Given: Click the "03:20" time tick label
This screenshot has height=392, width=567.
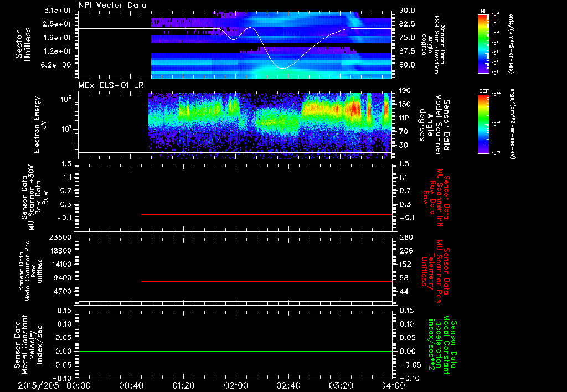Looking at the screenshot, I should coord(341,385).
